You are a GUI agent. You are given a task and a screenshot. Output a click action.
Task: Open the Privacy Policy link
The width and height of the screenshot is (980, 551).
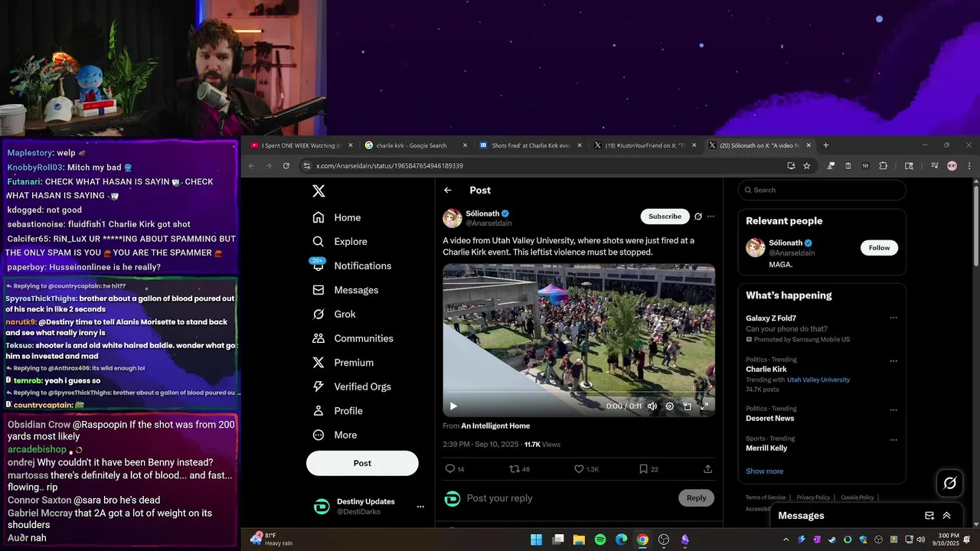pyautogui.click(x=813, y=497)
